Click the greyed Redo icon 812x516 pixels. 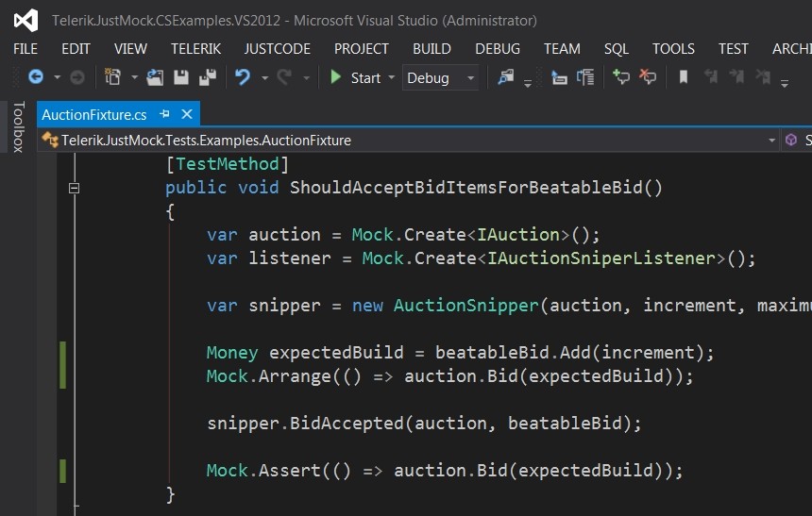pos(284,77)
